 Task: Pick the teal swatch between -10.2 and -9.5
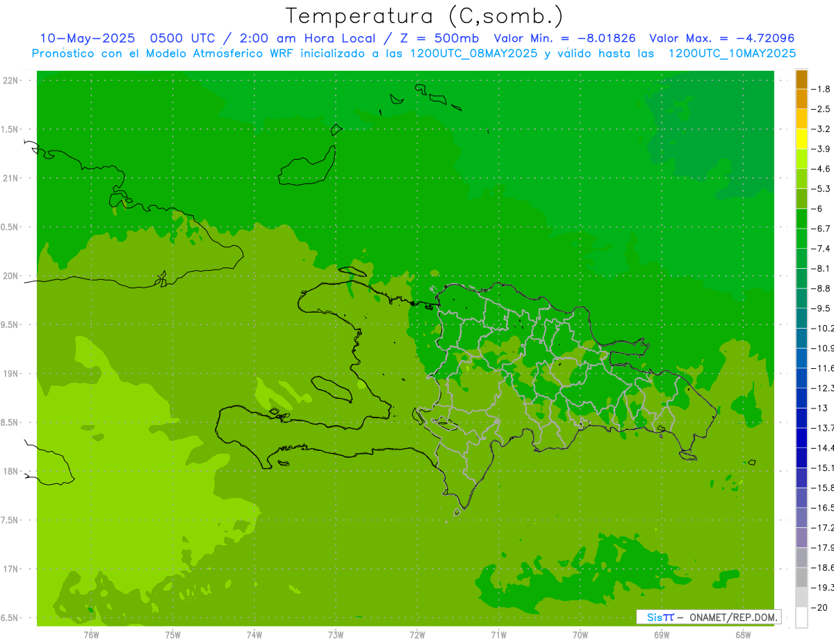(x=801, y=318)
